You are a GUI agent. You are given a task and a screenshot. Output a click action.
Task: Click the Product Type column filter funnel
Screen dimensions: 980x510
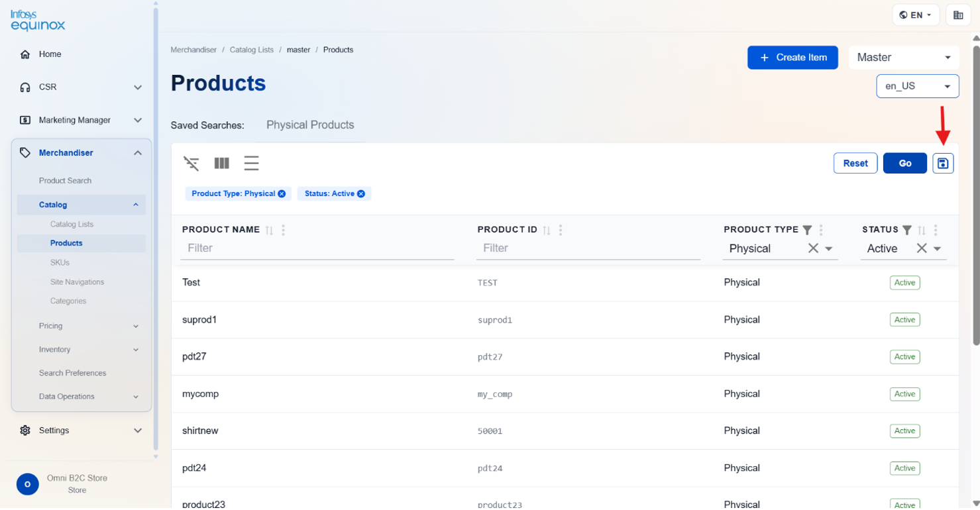[x=807, y=230]
